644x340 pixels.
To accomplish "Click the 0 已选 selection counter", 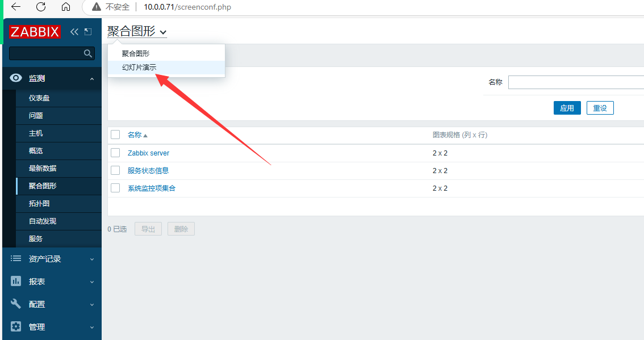I will [117, 229].
